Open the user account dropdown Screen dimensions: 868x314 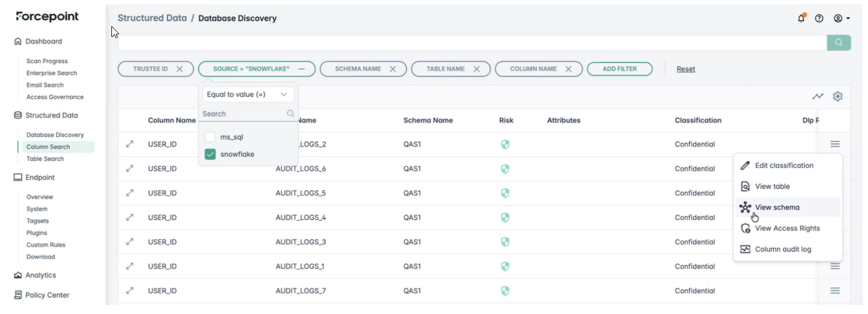click(842, 18)
